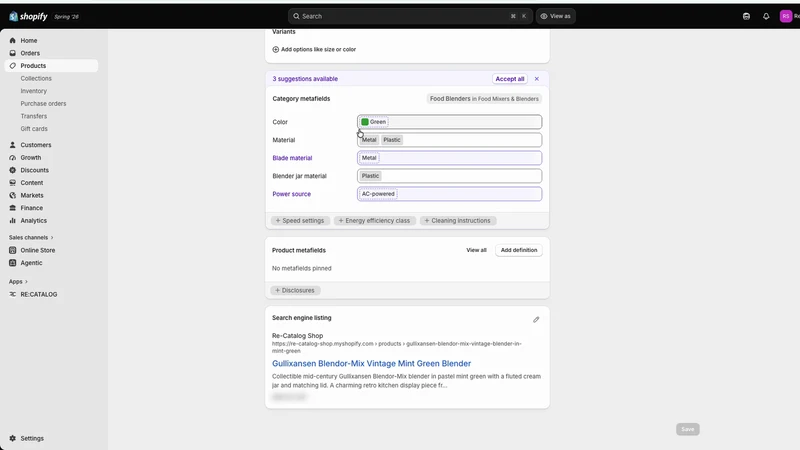Dismiss the suggestions banner

coord(537,79)
